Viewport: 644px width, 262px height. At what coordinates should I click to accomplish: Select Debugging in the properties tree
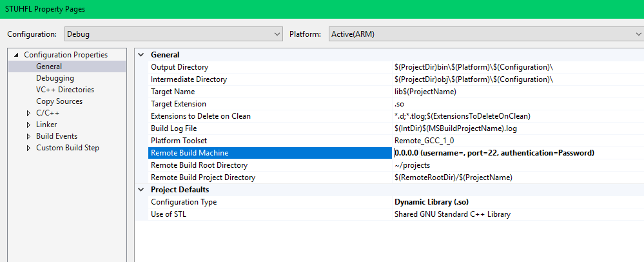tap(55, 77)
